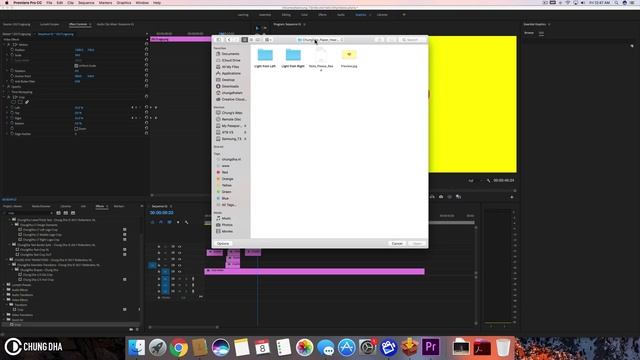This screenshot has height=360, width=640.
Task: Go to Desktop in dialog sidebar
Action: (228, 80)
